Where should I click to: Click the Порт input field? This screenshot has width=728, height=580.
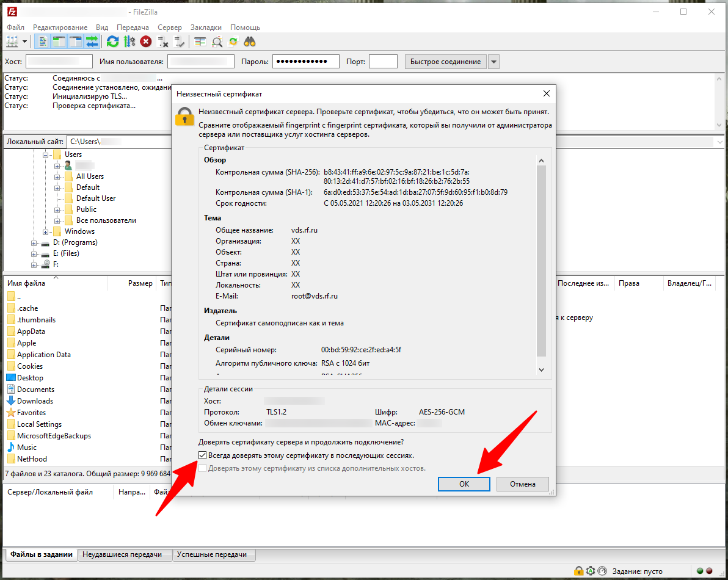pyautogui.click(x=383, y=62)
